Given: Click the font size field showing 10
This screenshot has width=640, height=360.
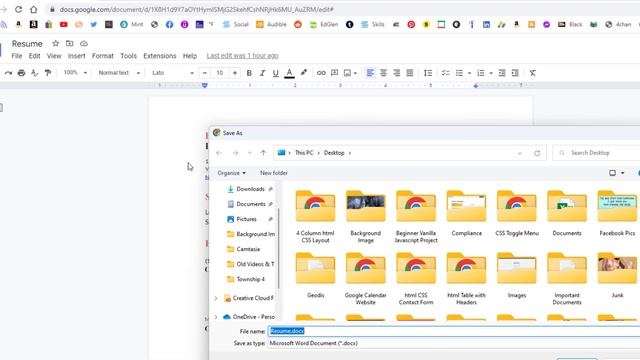Looking at the screenshot, I should pos(220,73).
